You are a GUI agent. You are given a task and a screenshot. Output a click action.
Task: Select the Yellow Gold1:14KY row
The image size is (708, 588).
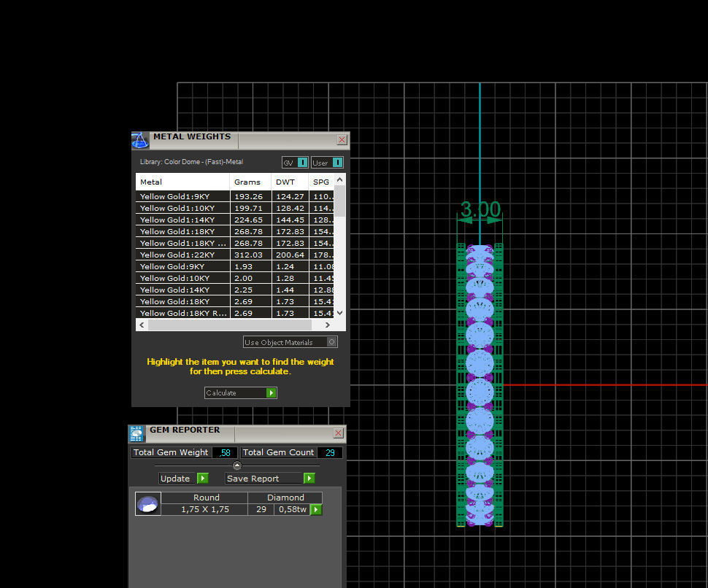click(235, 220)
